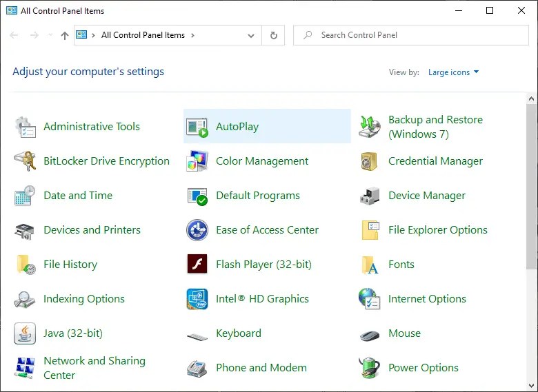This screenshot has height=392, width=538.
Task: Open the Mouse icon
Action: coord(370,336)
